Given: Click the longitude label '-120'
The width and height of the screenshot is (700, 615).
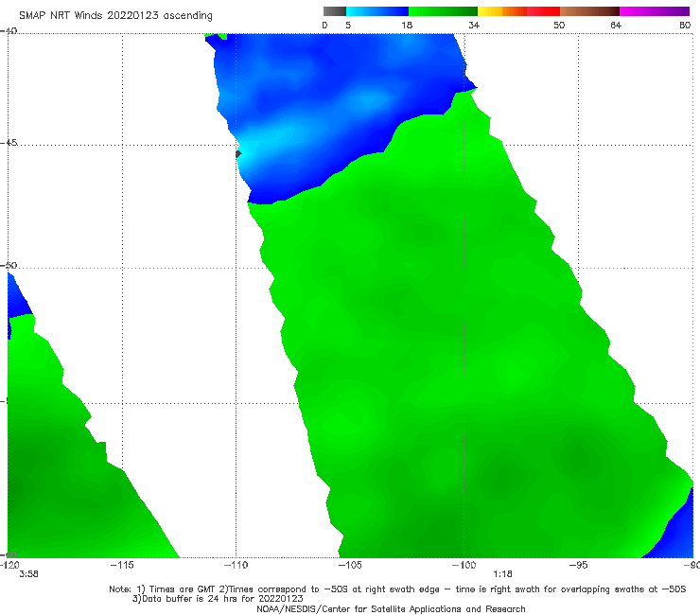Looking at the screenshot, I should [x=9, y=565].
